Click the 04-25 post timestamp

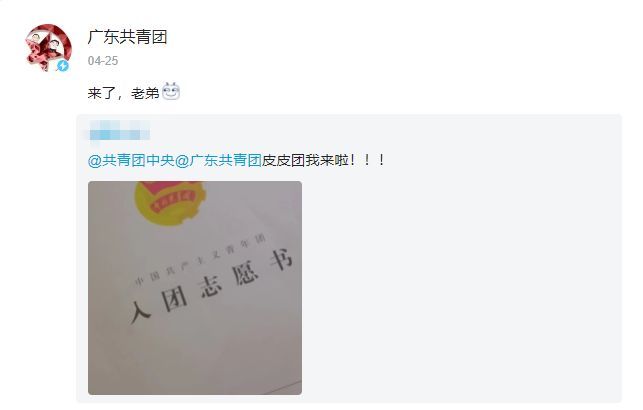point(103,61)
